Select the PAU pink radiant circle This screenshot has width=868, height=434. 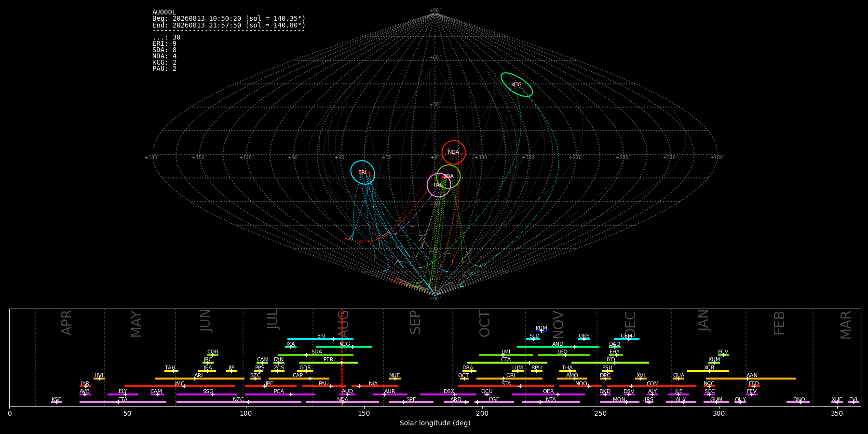(x=439, y=185)
